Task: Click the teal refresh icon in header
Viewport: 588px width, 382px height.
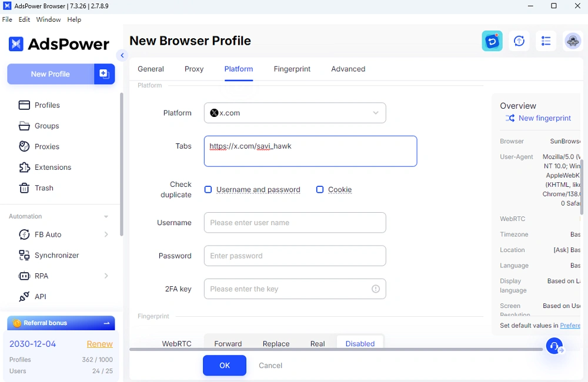Action: pyautogui.click(x=492, y=41)
